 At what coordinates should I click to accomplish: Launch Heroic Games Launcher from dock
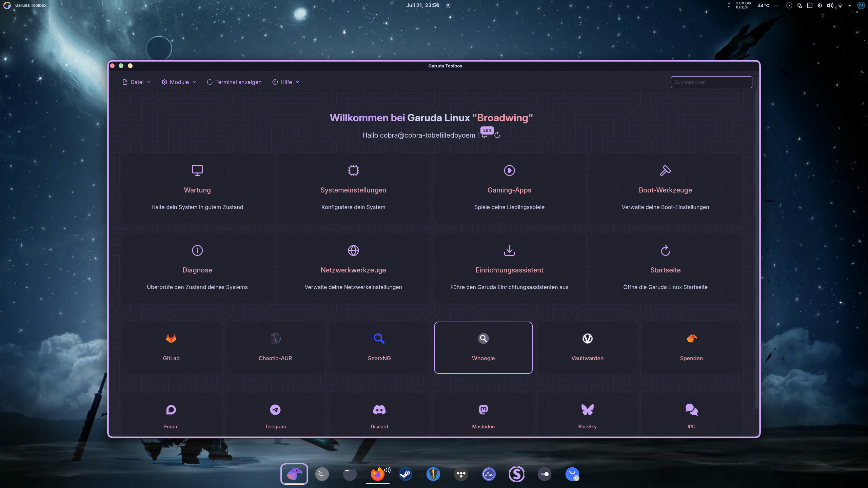(433, 474)
